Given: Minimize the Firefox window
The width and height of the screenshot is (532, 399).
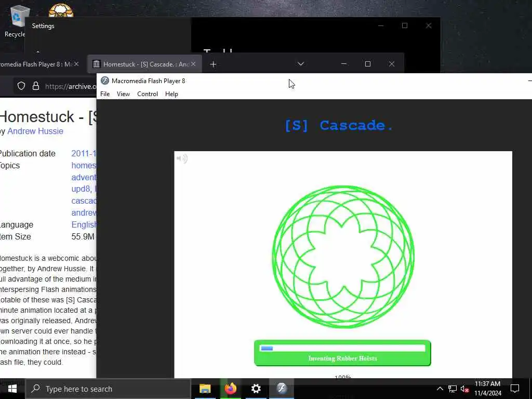Looking at the screenshot, I should 344,64.
